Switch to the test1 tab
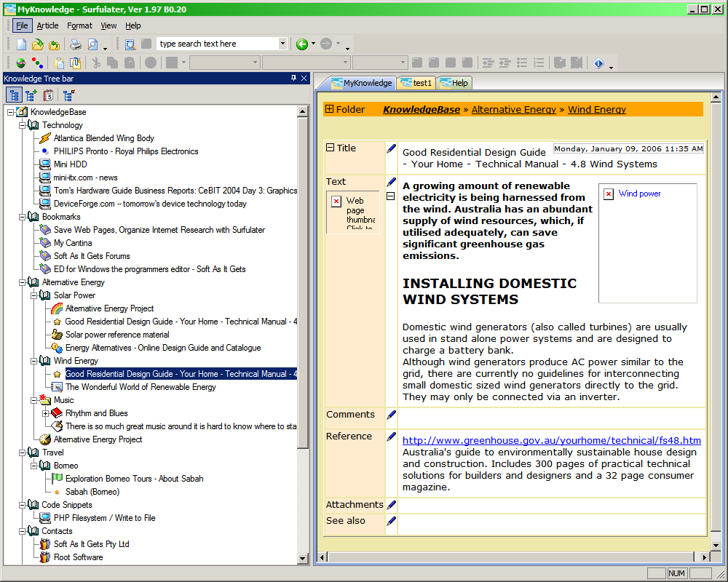Image resolution: width=728 pixels, height=582 pixels. point(416,83)
